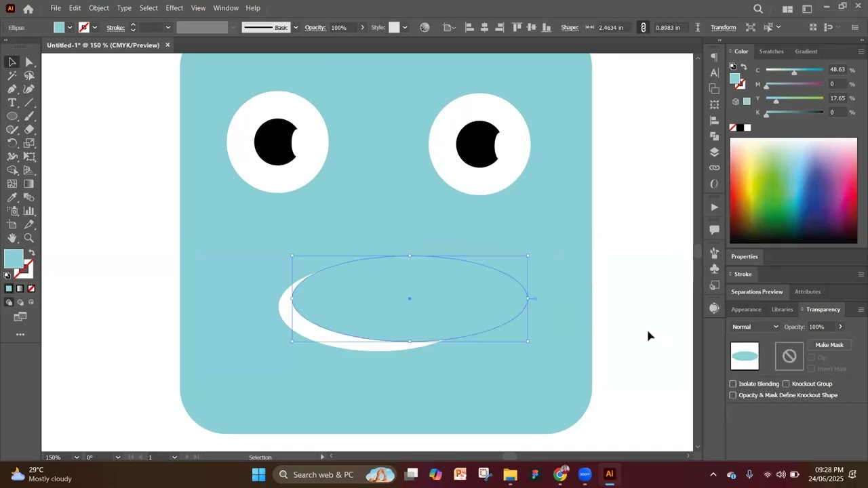Open stroke weight dropdown

point(168,27)
